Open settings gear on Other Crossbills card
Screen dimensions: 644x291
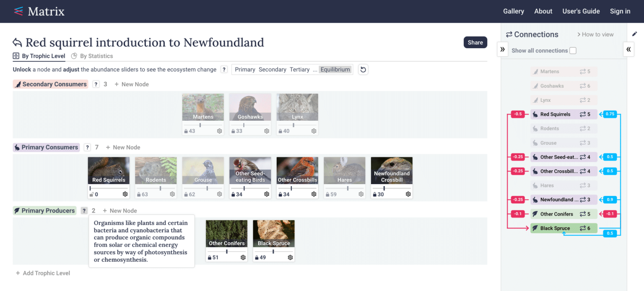(x=314, y=195)
